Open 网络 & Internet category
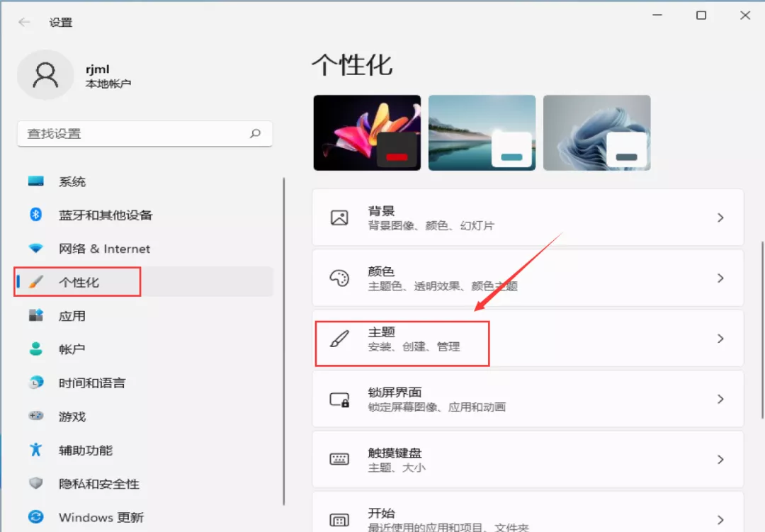 [x=145, y=249]
